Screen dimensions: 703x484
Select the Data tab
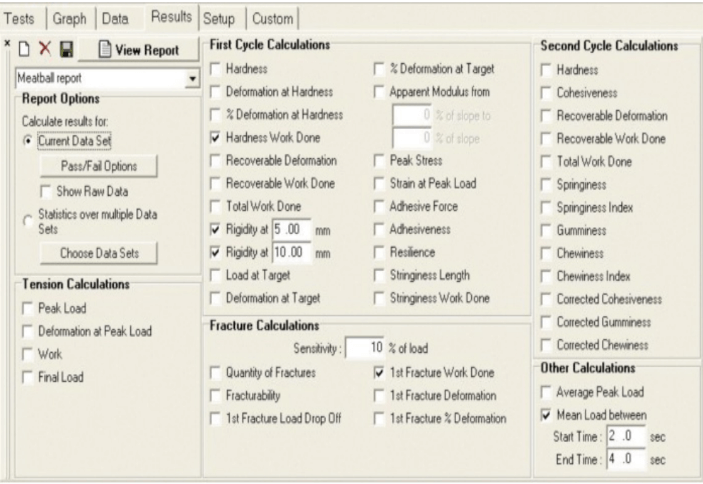point(120,17)
